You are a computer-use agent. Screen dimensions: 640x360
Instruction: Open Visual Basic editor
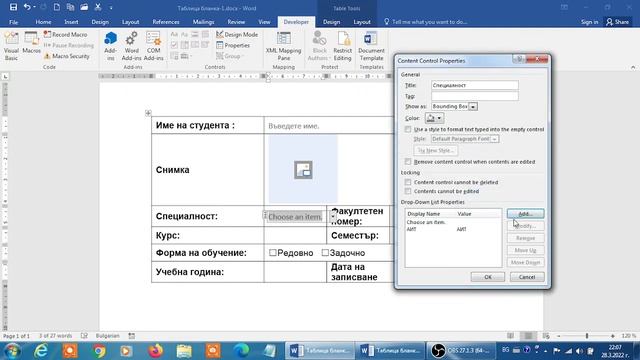11,47
